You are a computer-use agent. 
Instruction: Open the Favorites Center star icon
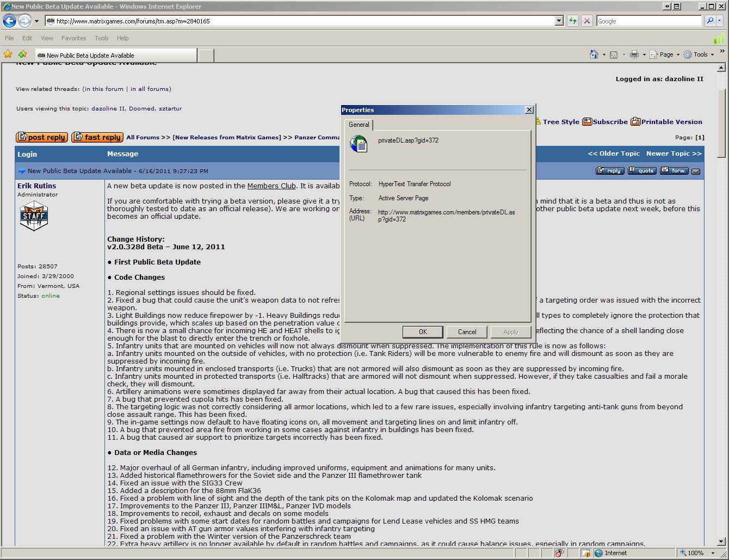8,54
